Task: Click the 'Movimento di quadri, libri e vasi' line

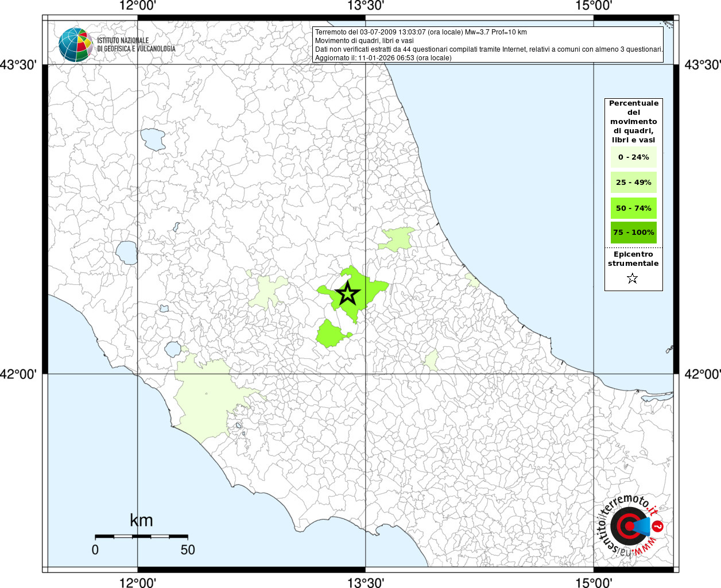Action: pos(364,41)
